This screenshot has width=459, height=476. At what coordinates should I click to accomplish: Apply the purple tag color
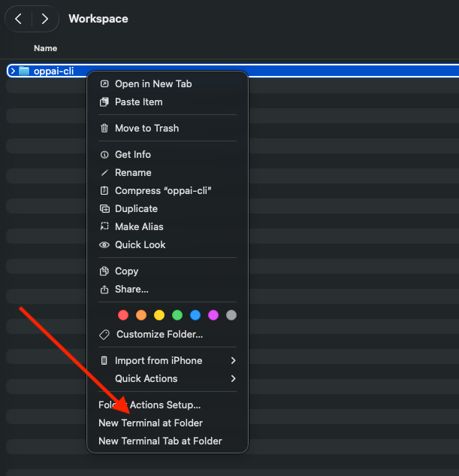[213, 315]
